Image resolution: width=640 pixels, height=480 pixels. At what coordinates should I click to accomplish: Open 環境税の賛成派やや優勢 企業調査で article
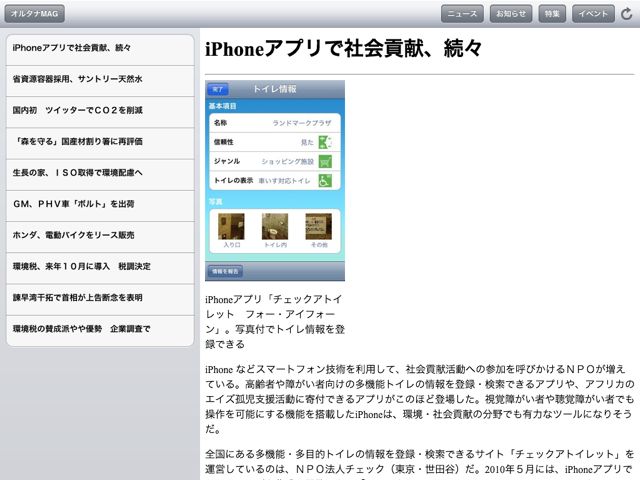pos(100,331)
